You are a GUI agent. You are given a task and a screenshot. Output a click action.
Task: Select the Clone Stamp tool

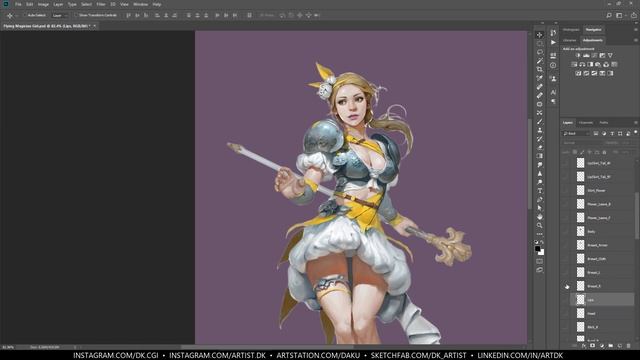click(540, 130)
